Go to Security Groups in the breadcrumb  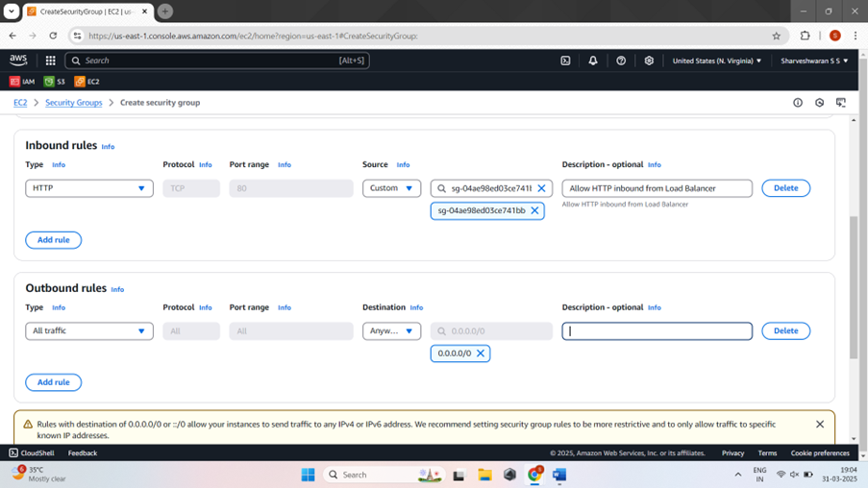74,103
